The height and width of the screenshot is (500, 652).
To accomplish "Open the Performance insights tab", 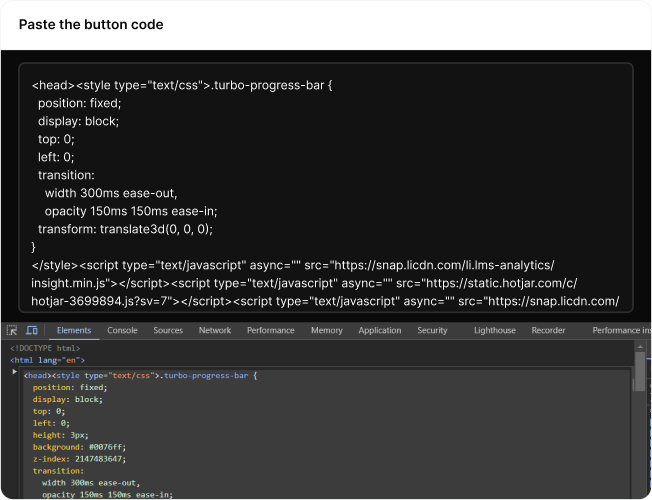I will coord(621,331).
